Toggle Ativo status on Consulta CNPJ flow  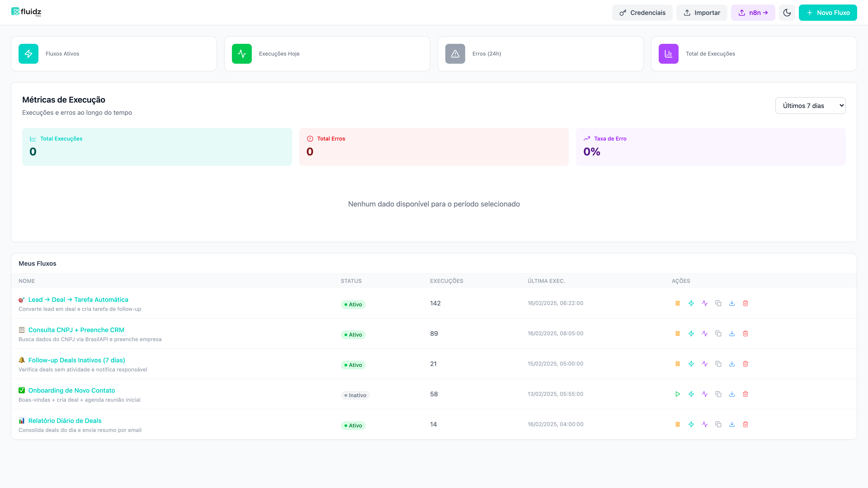(353, 335)
